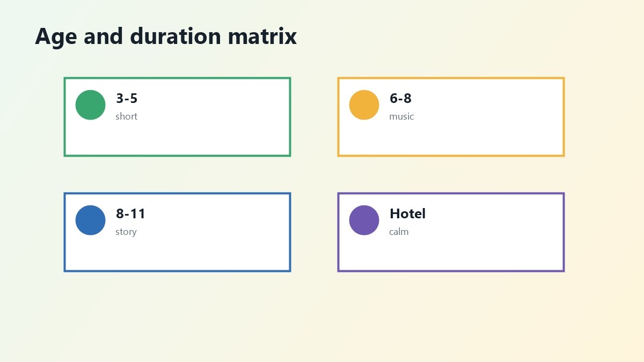Click the purple circle in the Hotel card

(x=364, y=220)
